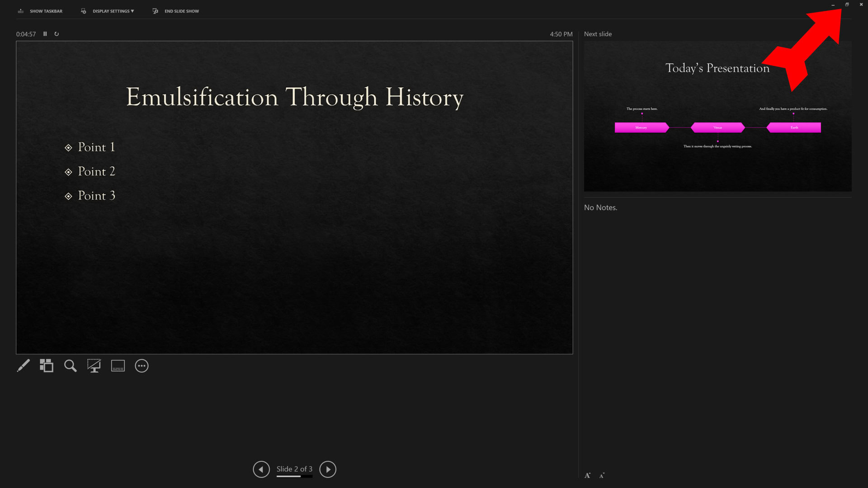Click the next slide preview thumbnail
The height and width of the screenshot is (488, 868).
717,116
